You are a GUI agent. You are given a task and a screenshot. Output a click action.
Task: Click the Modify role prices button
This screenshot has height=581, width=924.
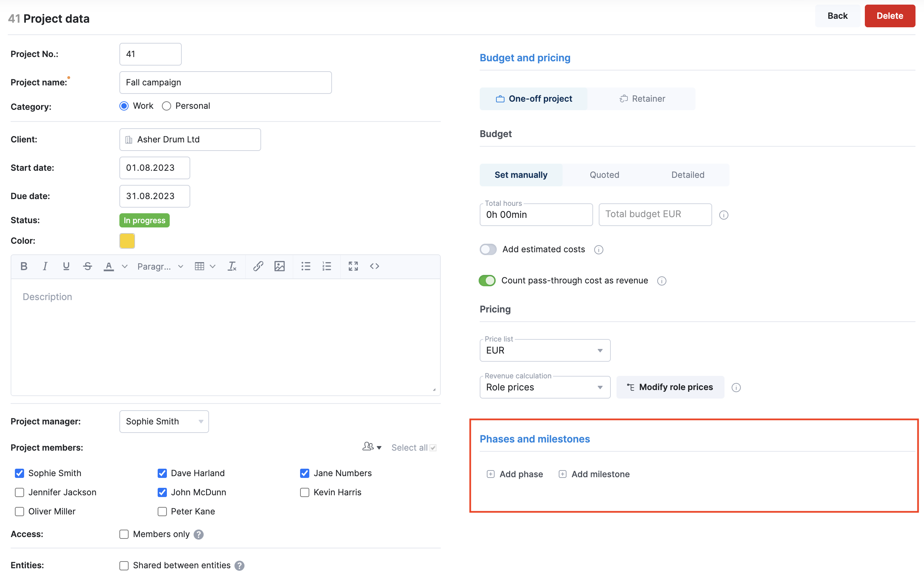point(670,387)
